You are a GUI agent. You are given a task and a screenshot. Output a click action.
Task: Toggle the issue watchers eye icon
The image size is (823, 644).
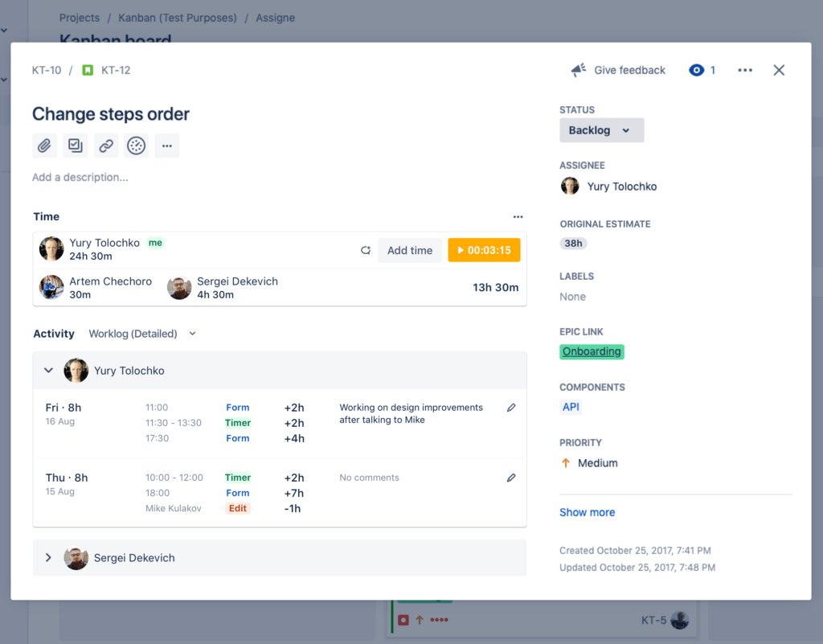coord(694,70)
